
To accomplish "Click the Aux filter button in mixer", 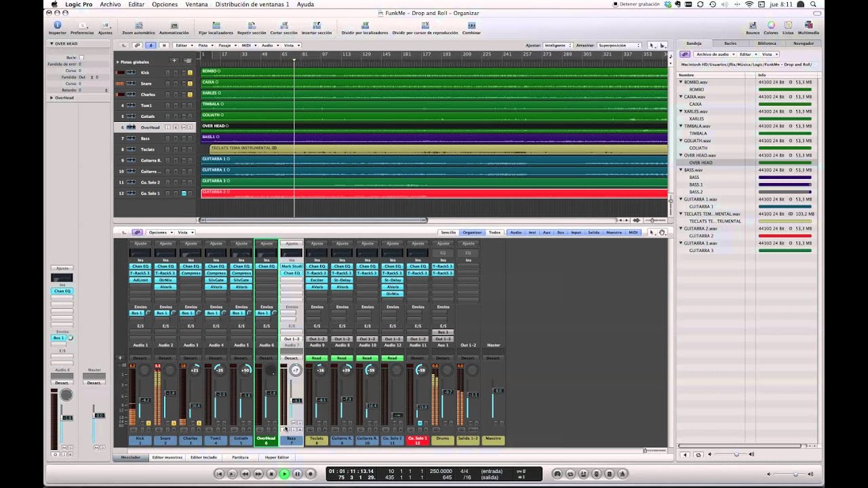I will pyautogui.click(x=547, y=232).
